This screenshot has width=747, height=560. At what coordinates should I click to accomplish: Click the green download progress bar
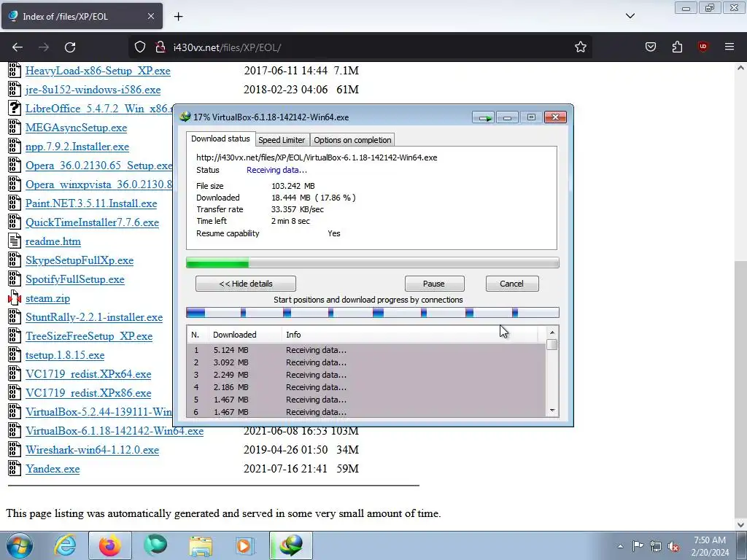click(x=373, y=262)
